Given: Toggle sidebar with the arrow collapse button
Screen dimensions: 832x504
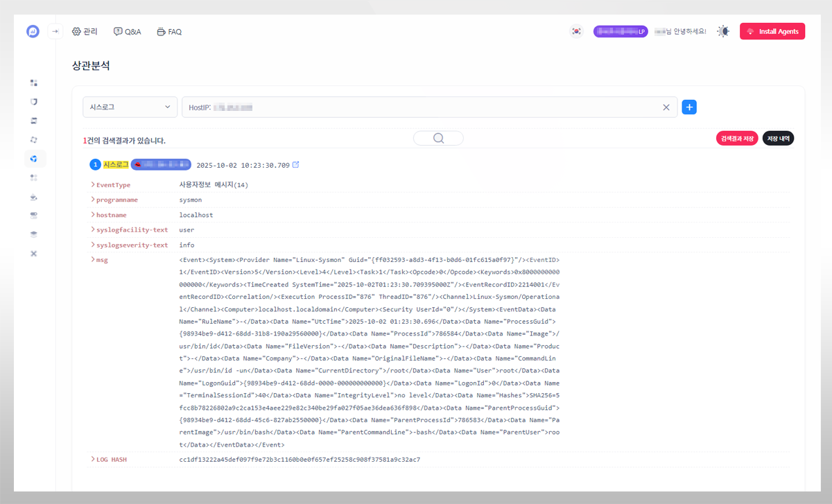Looking at the screenshot, I should [55, 31].
